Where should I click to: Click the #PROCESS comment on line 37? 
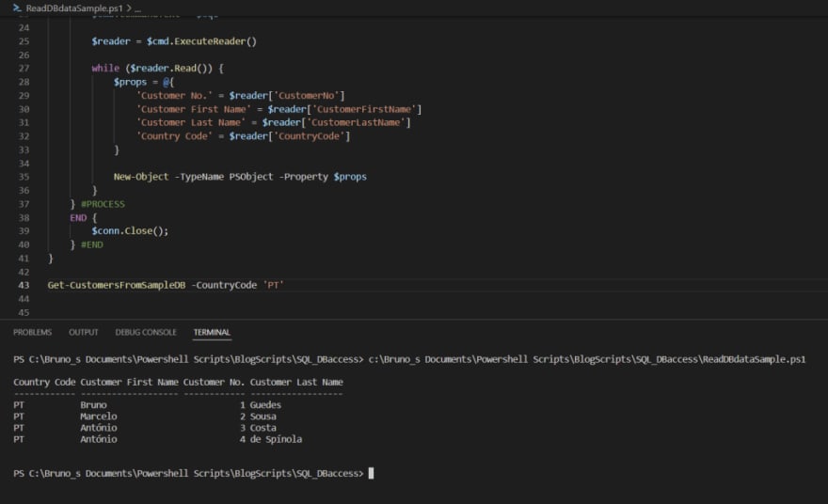coord(103,204)
